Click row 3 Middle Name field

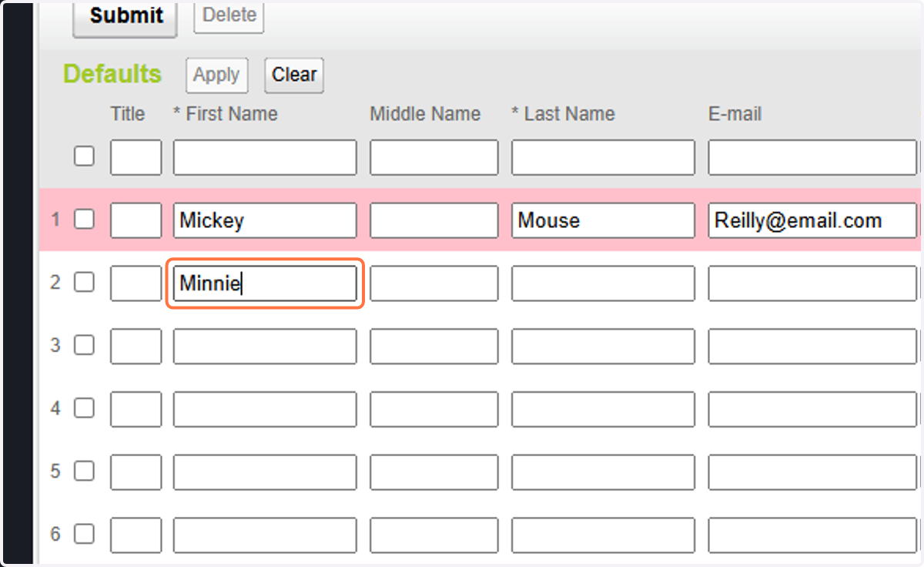click(434, 347)
